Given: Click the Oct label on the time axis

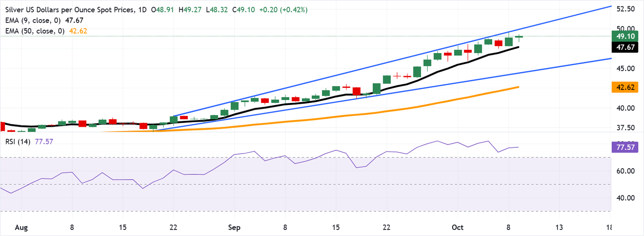Looking at the screenshot, I should pos(458,228).
